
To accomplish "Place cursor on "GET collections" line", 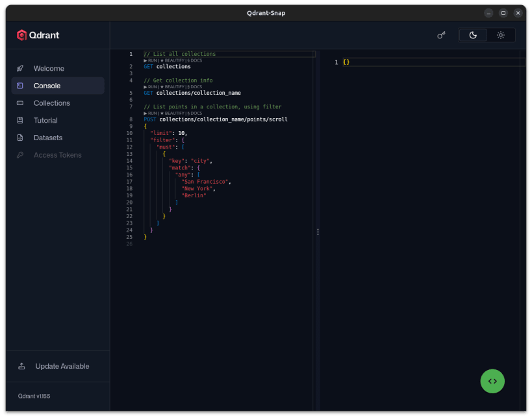I will coord(168,66).
